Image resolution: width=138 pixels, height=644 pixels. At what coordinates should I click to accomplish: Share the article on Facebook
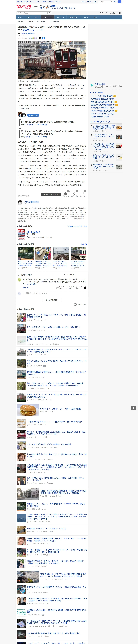(x=44, y=38)
